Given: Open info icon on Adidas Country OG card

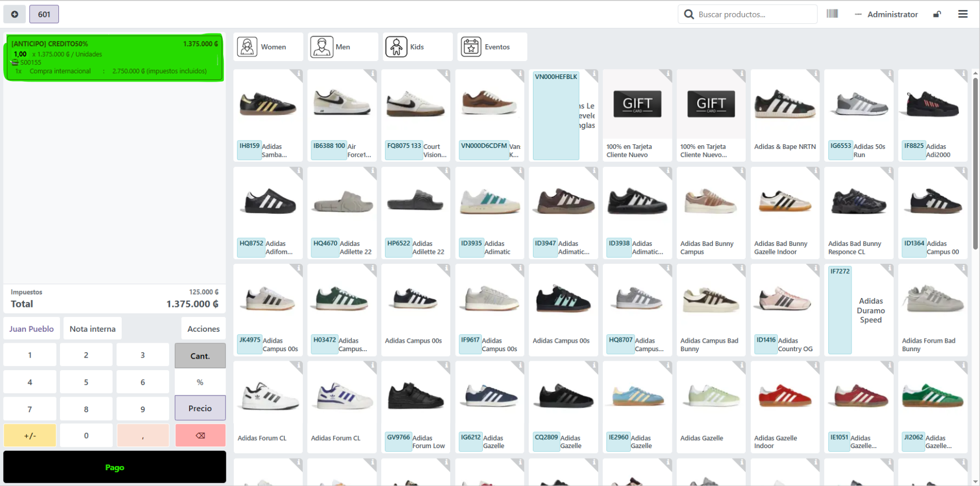Looking at the screenshot, I should point(815,269).
